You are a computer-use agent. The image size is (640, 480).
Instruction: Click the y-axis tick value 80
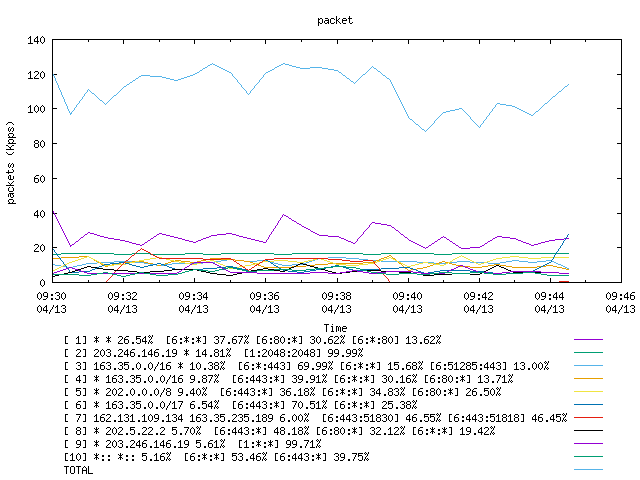(39, 144)
